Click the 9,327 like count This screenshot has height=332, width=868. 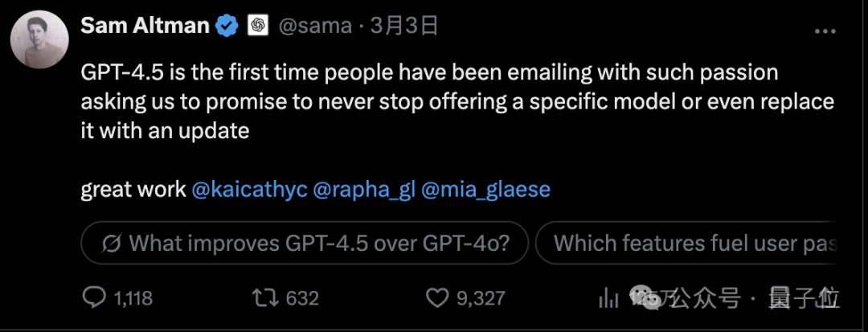tap(480, 299)
